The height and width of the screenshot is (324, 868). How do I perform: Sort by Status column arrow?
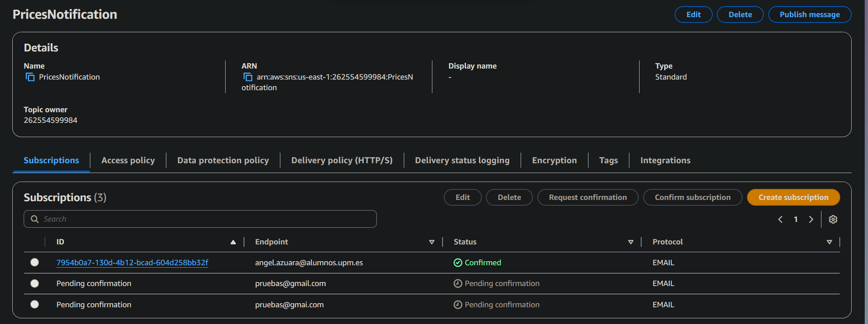point(631,242)
